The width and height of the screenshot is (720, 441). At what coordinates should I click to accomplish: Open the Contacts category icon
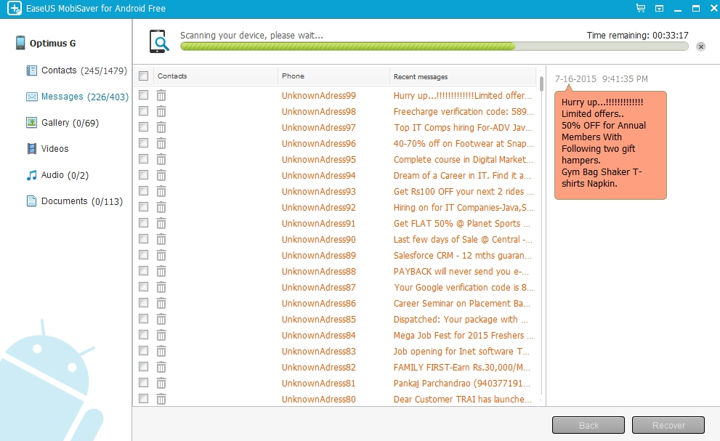click(x=33, y=71)
